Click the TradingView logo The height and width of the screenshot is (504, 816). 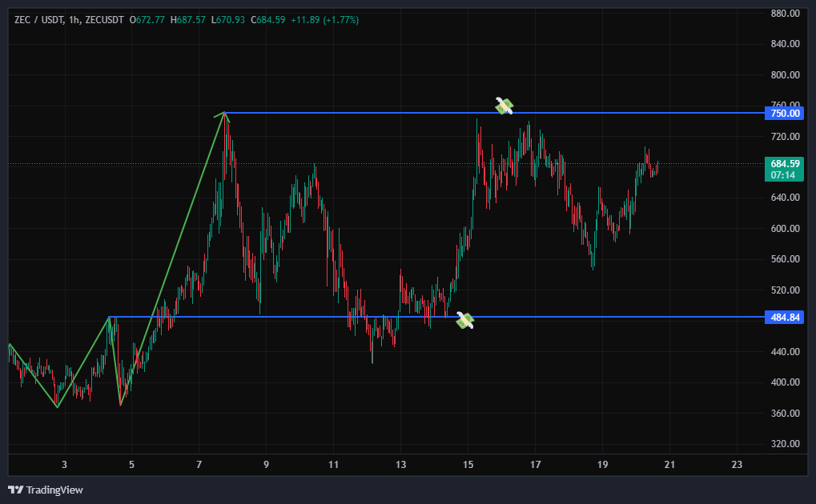pos(46,490)
